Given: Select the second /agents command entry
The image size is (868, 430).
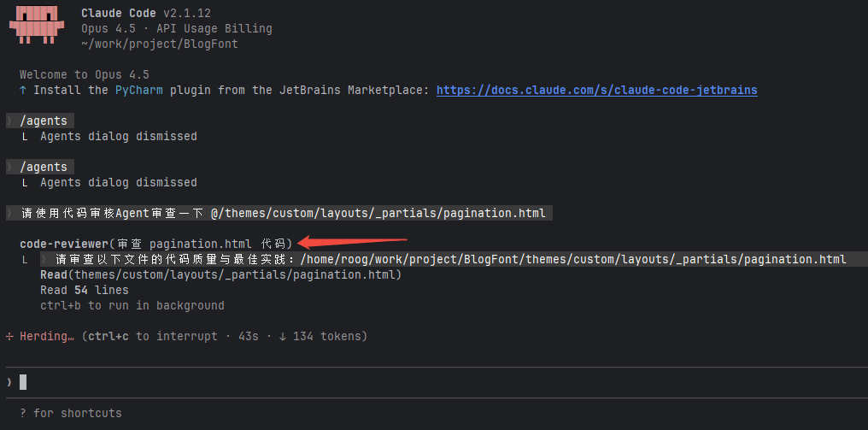Looking at the screenshot, I should tap(44, 167).
